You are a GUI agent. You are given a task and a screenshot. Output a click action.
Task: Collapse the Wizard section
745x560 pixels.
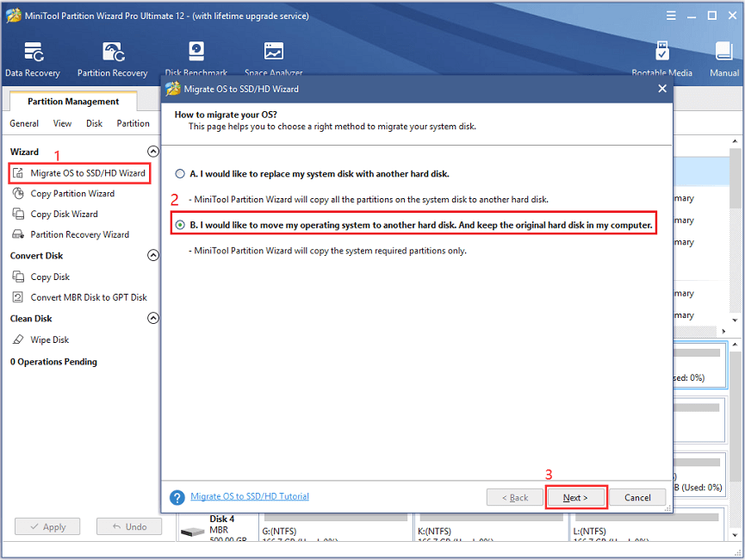pos(153,152)
